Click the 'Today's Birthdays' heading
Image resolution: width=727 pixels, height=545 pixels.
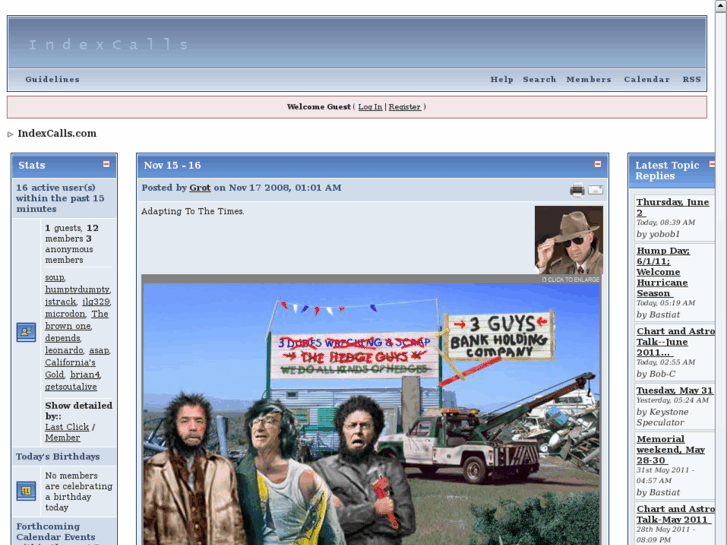[58, 456]
